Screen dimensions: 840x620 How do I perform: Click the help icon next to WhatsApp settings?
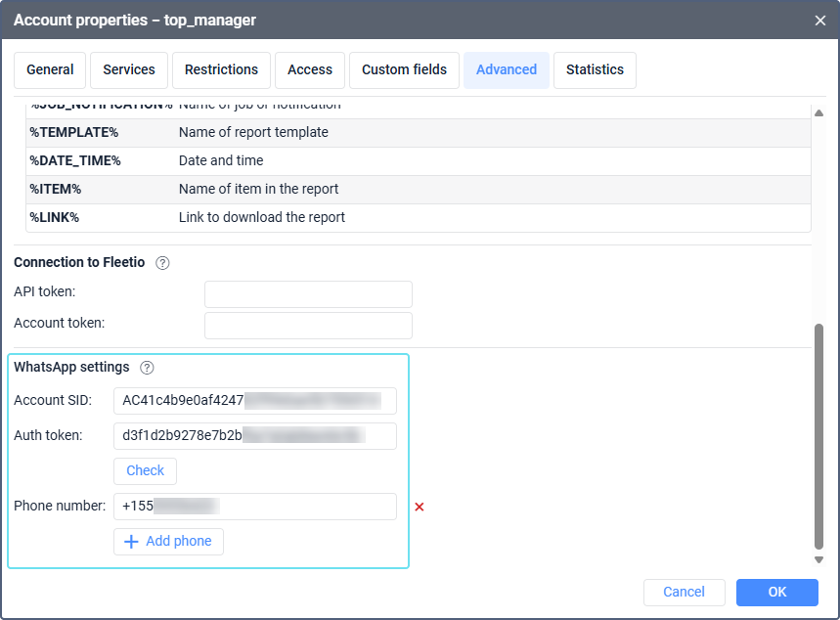147,368
